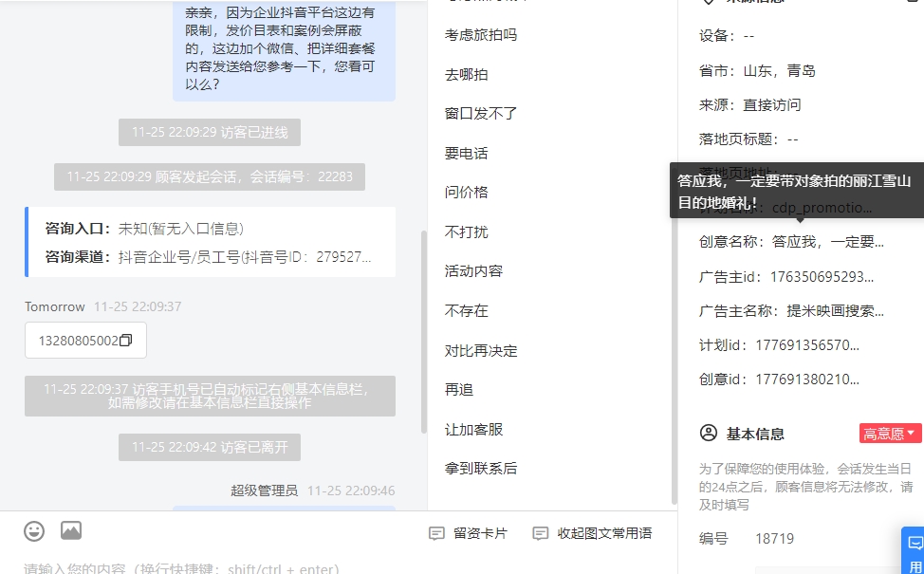The height and width of the screenshot is (574, 924).
Task: Click the sender name Tomorrow
Action: coord(55,306)
